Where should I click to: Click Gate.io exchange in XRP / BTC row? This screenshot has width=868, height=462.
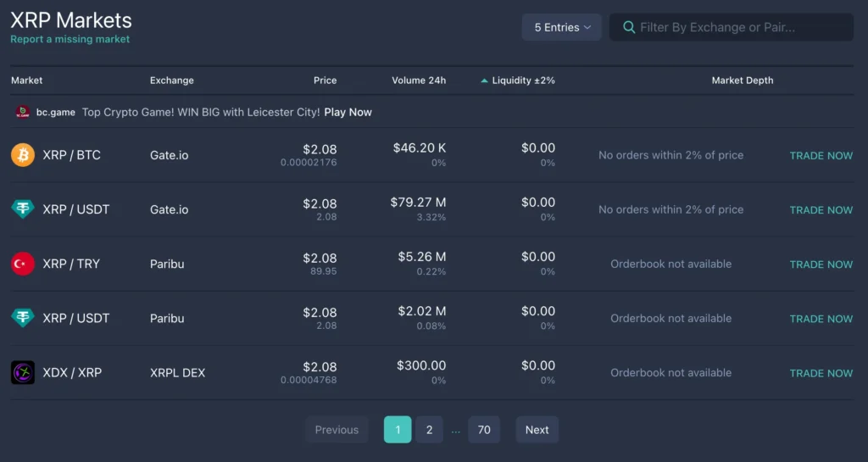(169, 155)
